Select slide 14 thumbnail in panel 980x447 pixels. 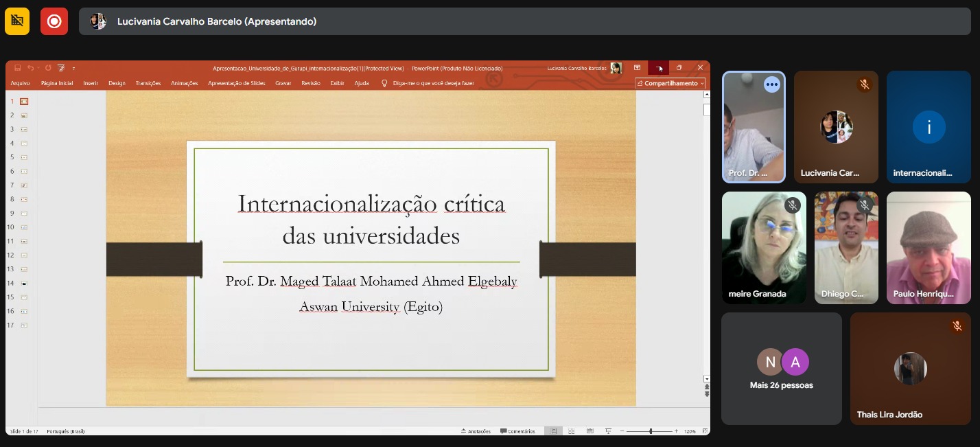(x=24, y=283)
